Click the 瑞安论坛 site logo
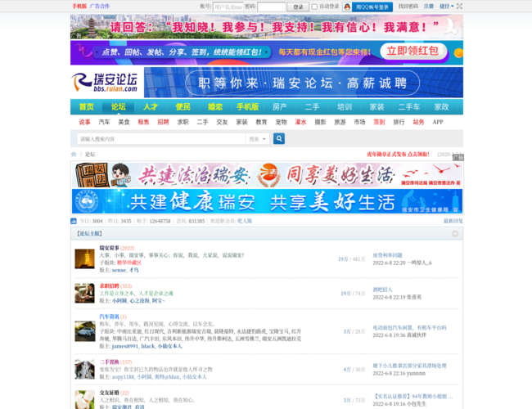 click(x=105, y=83)
